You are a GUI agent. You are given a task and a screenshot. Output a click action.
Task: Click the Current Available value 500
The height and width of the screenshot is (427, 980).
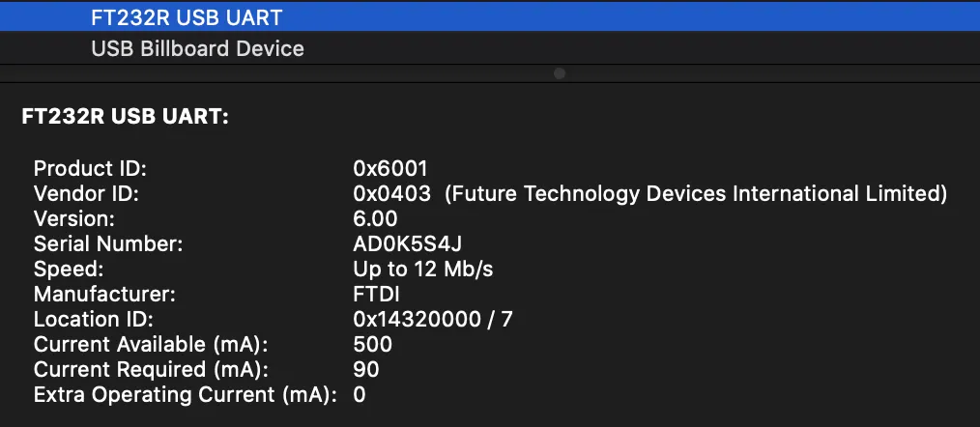tap(373, 345)
